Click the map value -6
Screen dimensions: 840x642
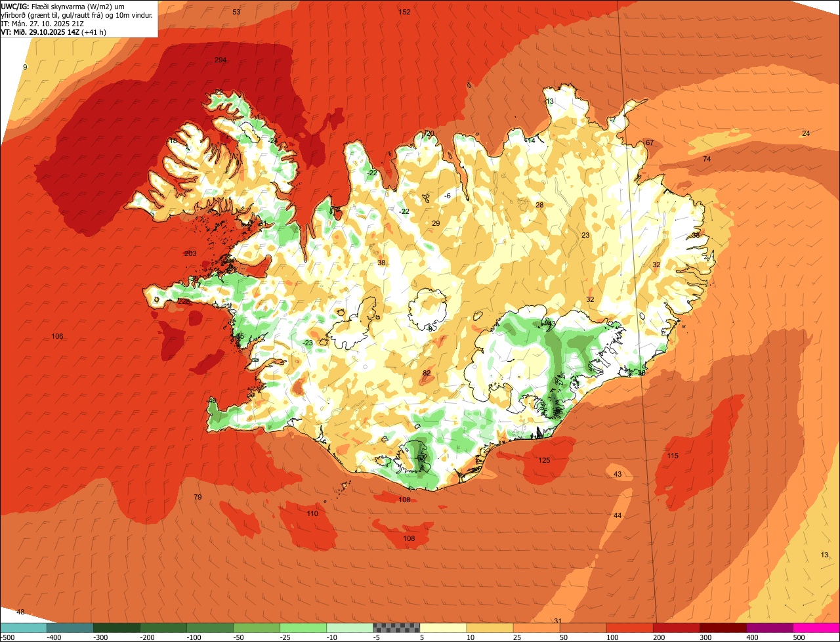click(x=448, y=196)
